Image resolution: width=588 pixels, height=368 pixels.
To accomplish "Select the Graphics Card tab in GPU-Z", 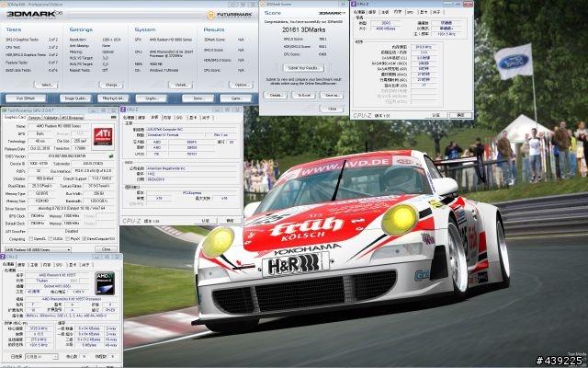I will [15, 117].
